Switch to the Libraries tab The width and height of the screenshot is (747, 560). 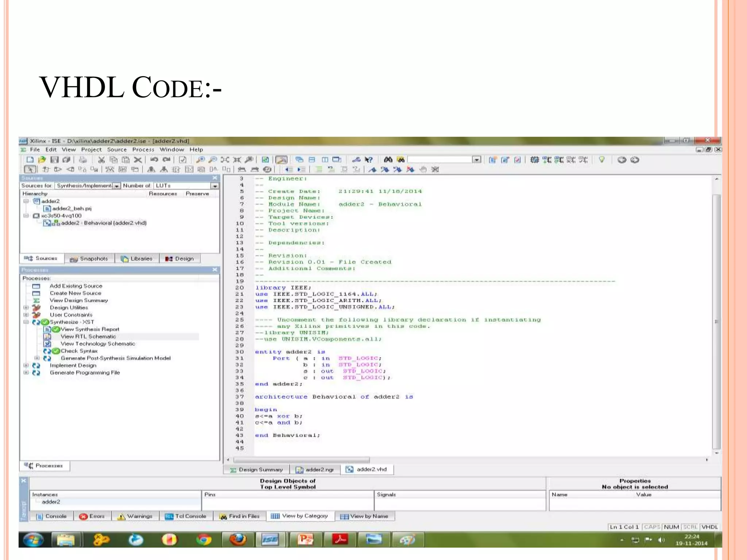click(137, 258)
